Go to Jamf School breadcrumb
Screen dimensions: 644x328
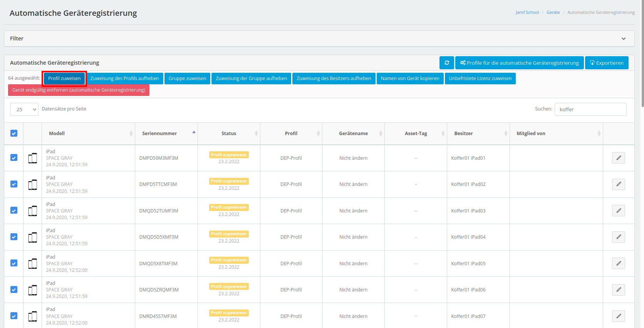[x=527, y=12]
